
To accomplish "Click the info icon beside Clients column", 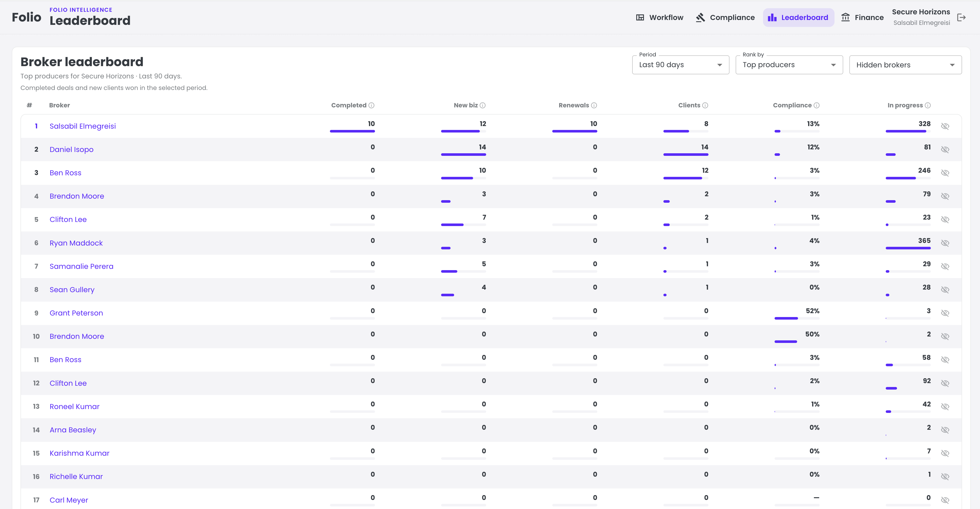I will point(705,105).
